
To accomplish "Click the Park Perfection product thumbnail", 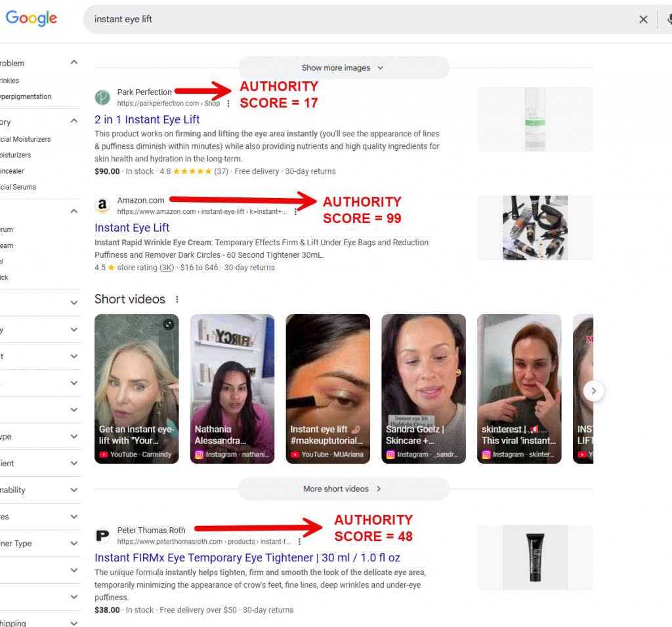I will coord(535,119).
